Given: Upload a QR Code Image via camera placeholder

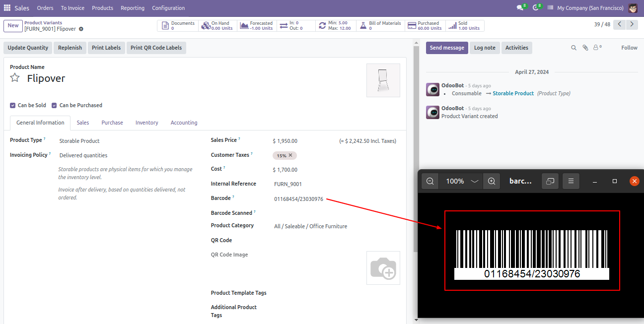Looking at the screenshot, I should point(383,268).
